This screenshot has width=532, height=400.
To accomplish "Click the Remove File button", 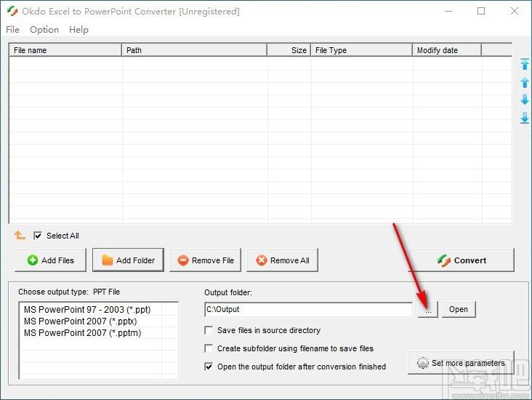I will (x=205, y=260).
